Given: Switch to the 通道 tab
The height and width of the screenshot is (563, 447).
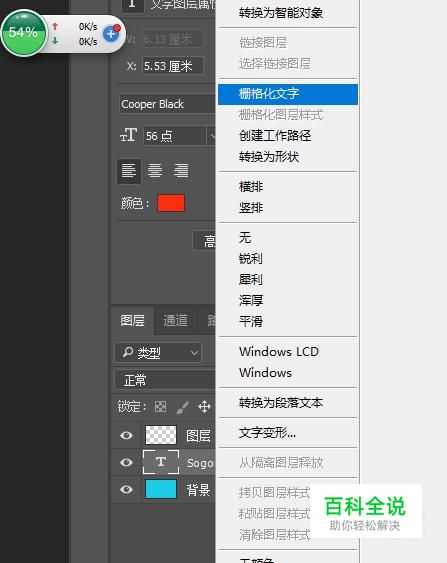Looking at the screenshot, I should (176, 321).
